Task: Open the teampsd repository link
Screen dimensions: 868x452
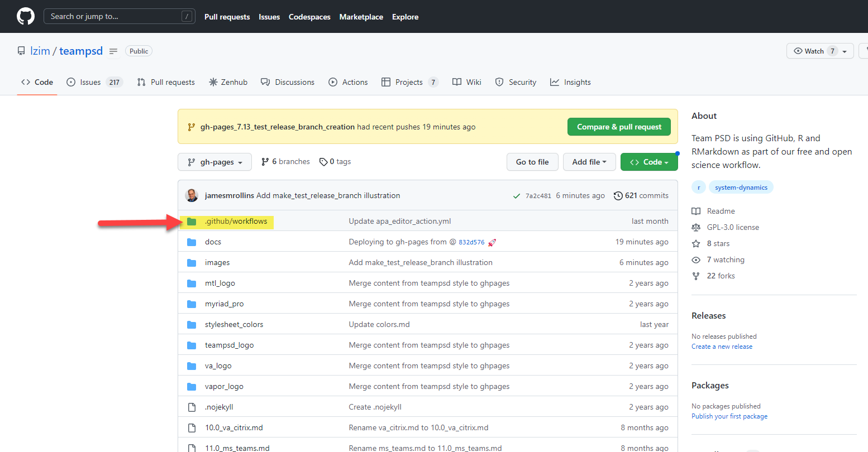Action: [81, 51]
